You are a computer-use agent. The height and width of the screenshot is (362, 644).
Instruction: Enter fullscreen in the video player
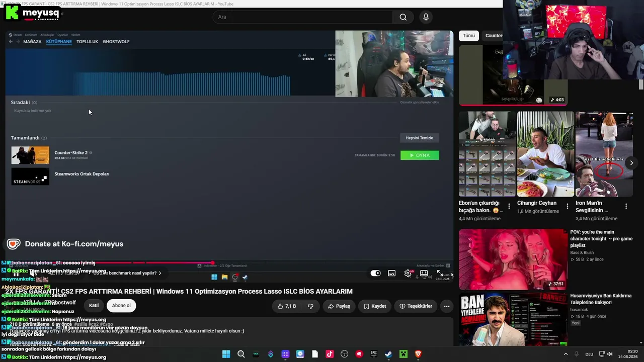click(x=440, y=274)
